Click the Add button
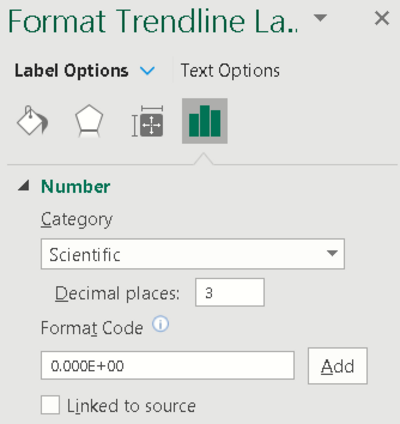The height and width of the screenshot is (424, 400). 338,366
